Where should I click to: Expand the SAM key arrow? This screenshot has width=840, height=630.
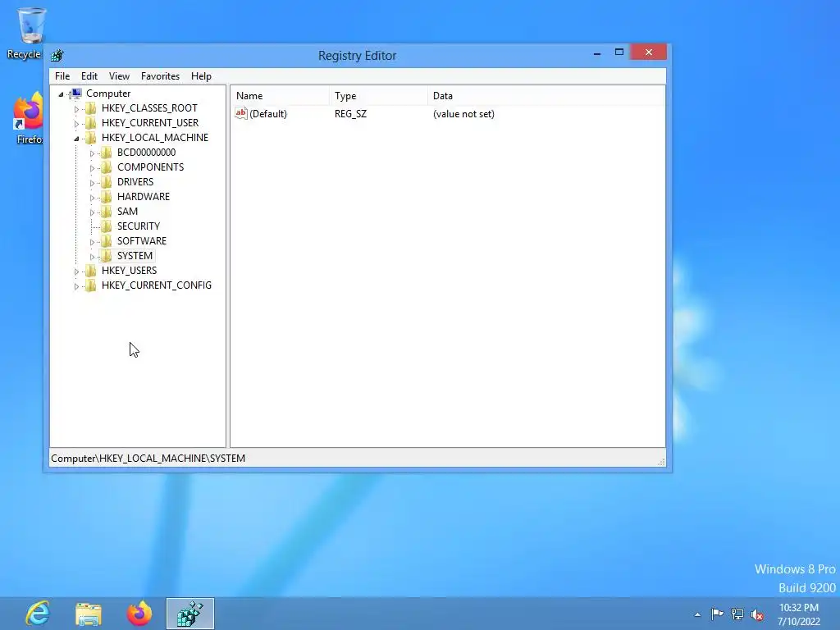point(92,212)
